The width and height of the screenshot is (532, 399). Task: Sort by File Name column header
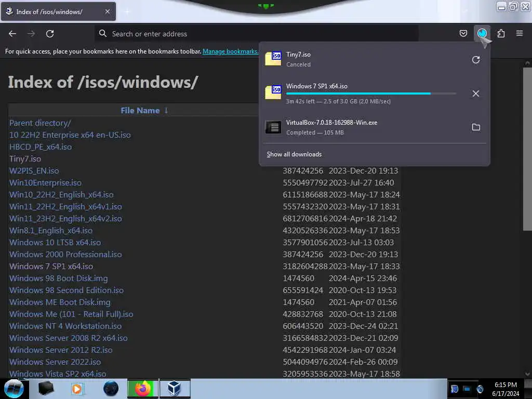tap(140, 111)
